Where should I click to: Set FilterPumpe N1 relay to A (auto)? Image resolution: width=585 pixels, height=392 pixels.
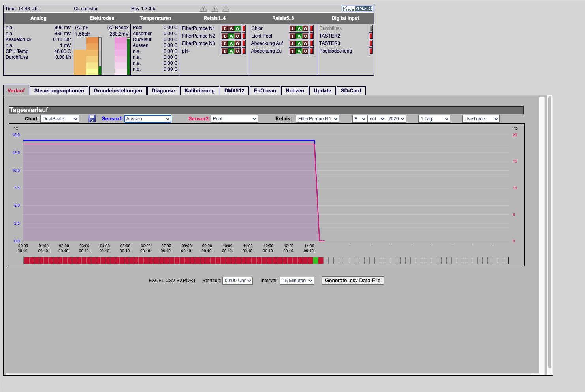231,28
